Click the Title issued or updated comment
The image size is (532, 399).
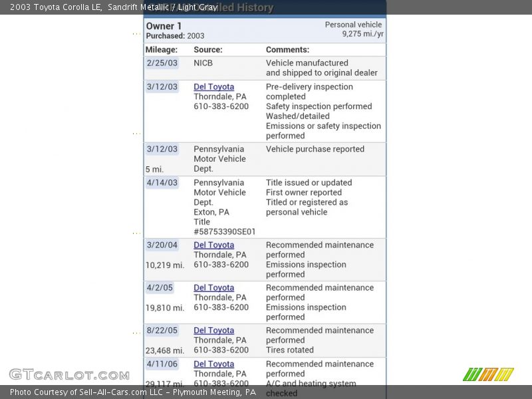pos(309,183)
